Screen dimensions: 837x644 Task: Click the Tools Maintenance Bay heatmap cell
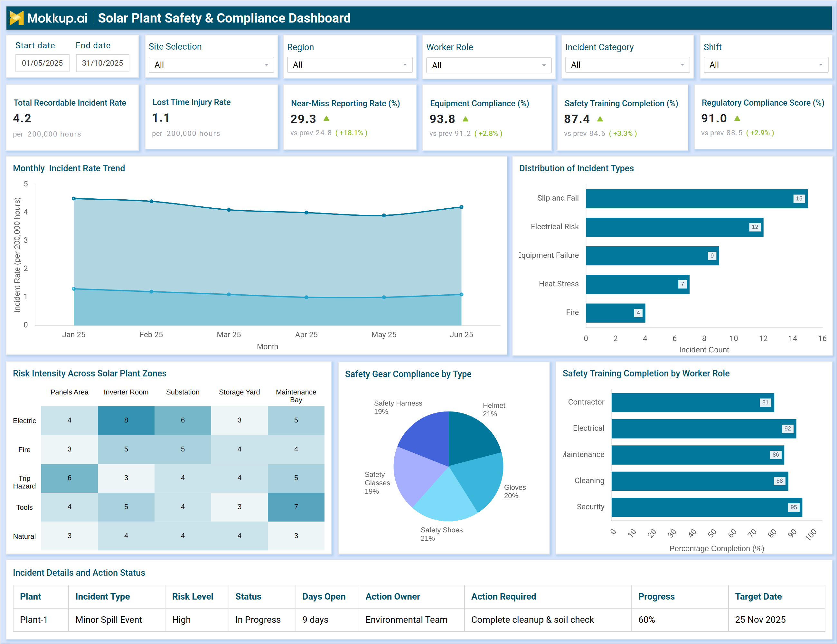tap(296, 507)
